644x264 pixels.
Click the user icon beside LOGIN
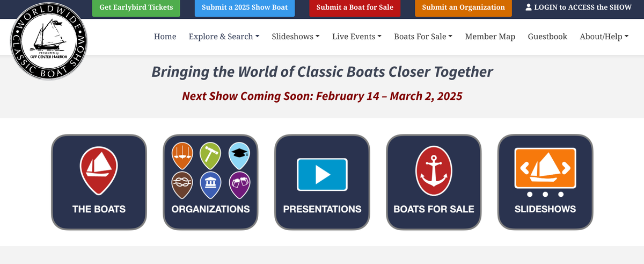tap(529, 8)
